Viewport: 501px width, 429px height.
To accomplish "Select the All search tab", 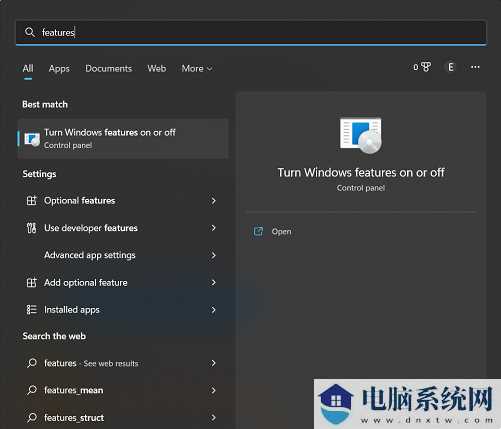I will (28, 69).
